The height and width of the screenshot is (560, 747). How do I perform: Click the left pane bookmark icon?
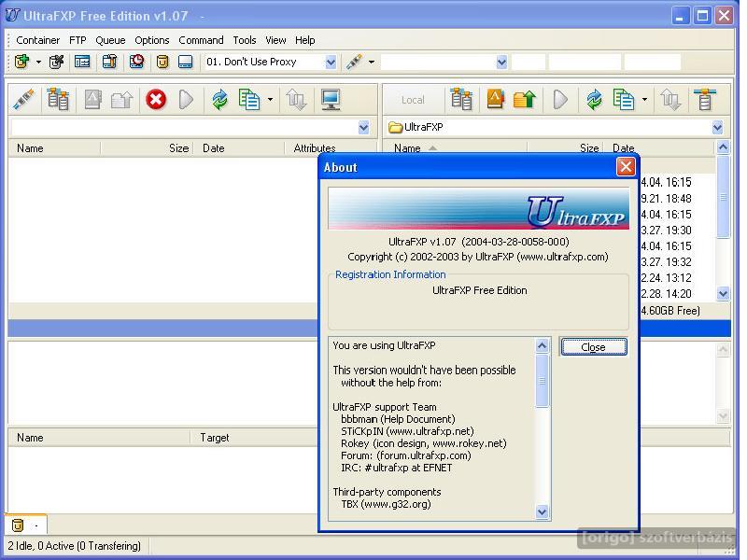(x=92, y=100)
